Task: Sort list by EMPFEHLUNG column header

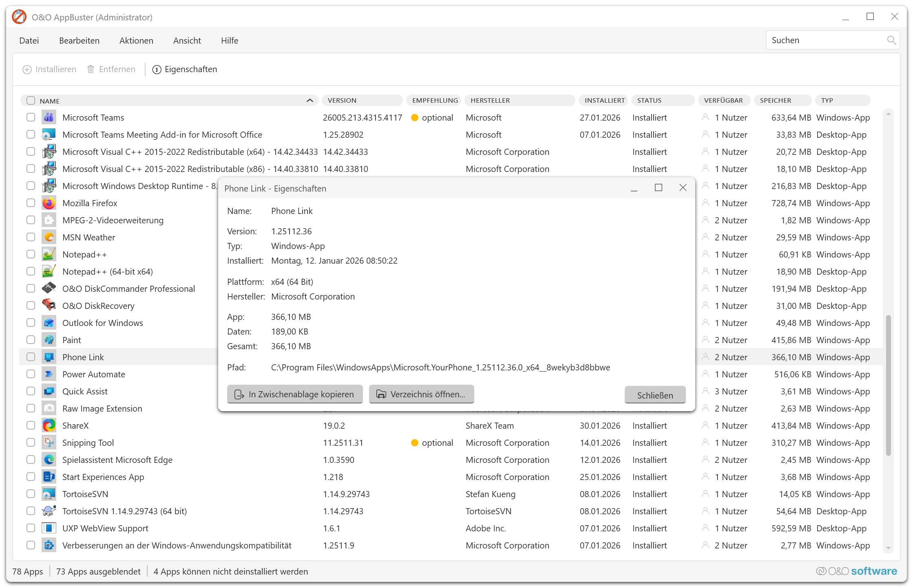Action: (435, 101)
